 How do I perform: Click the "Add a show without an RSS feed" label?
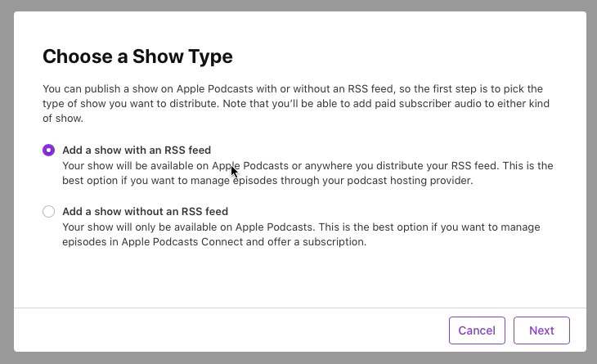click(145, 211)
